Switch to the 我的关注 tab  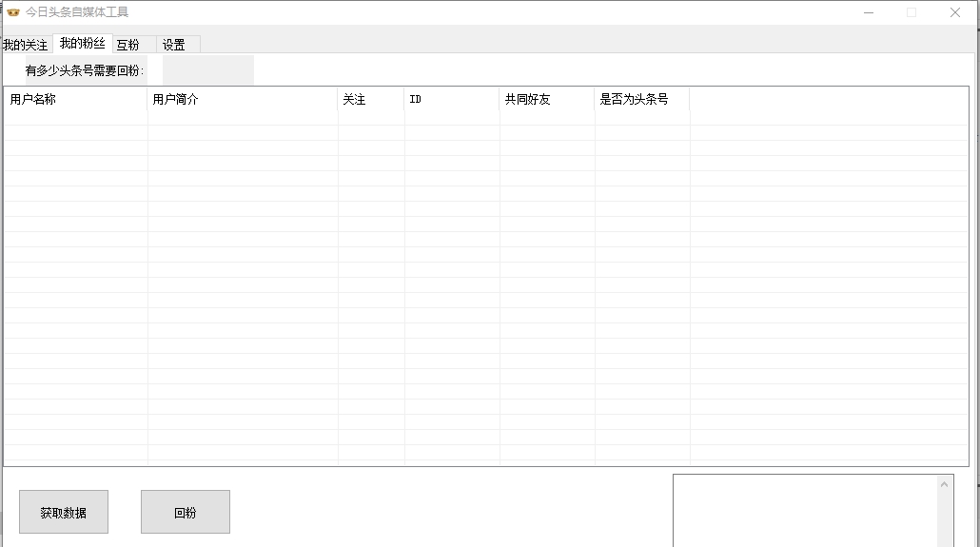click(x=26, y=45)
